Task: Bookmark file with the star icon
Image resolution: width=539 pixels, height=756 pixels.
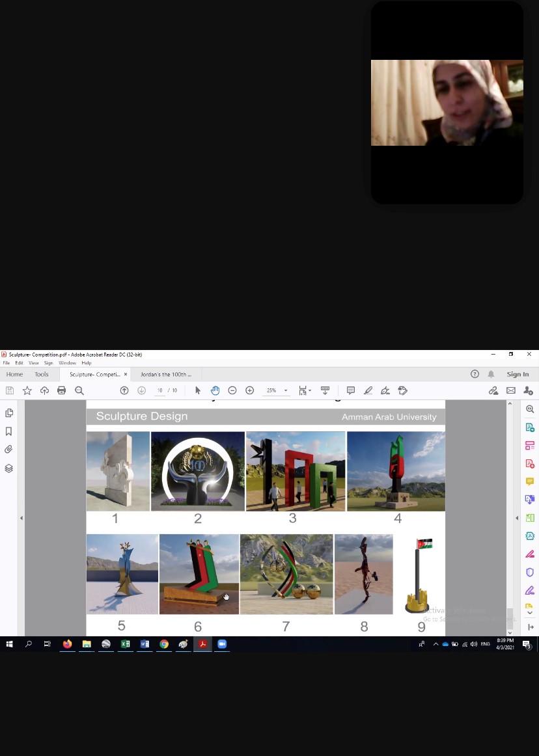Action: tap(27, 390)
